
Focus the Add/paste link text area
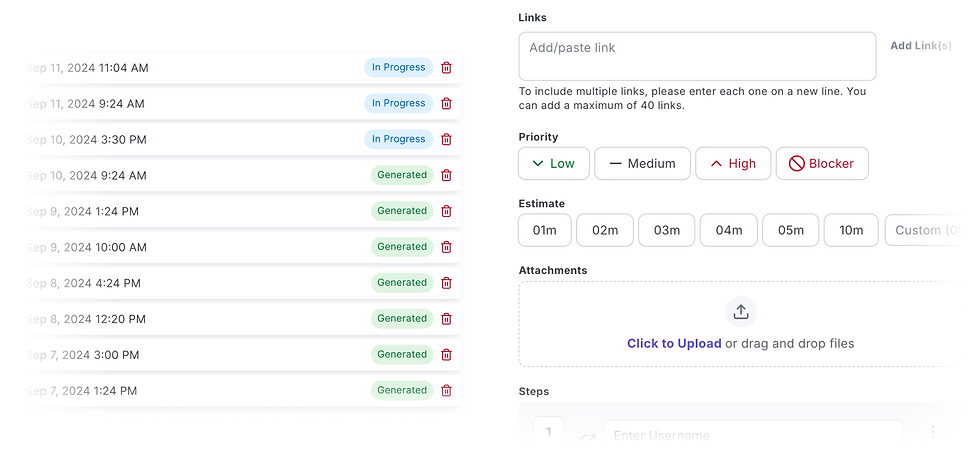[x=697, y=56]
